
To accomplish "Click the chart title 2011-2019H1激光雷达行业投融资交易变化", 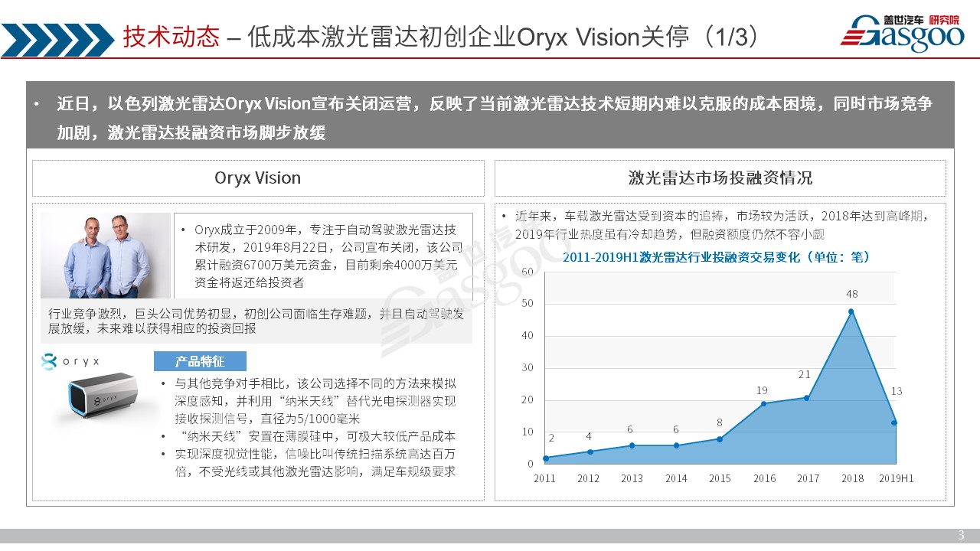I will (x=716, y=257).
